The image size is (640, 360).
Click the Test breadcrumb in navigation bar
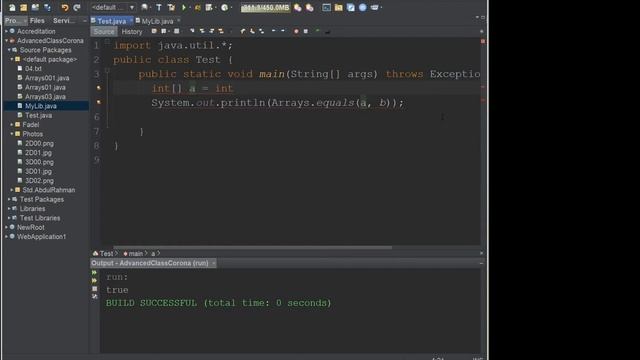click(x=106, y=253)
